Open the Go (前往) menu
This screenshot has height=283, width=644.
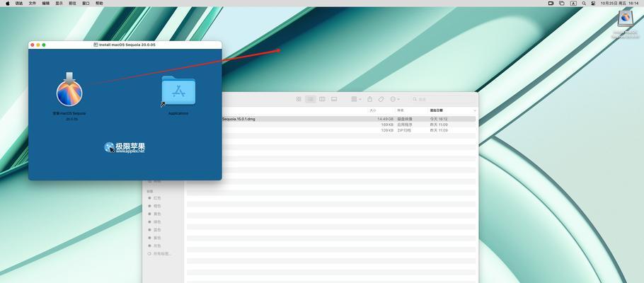tap(72, 3)
